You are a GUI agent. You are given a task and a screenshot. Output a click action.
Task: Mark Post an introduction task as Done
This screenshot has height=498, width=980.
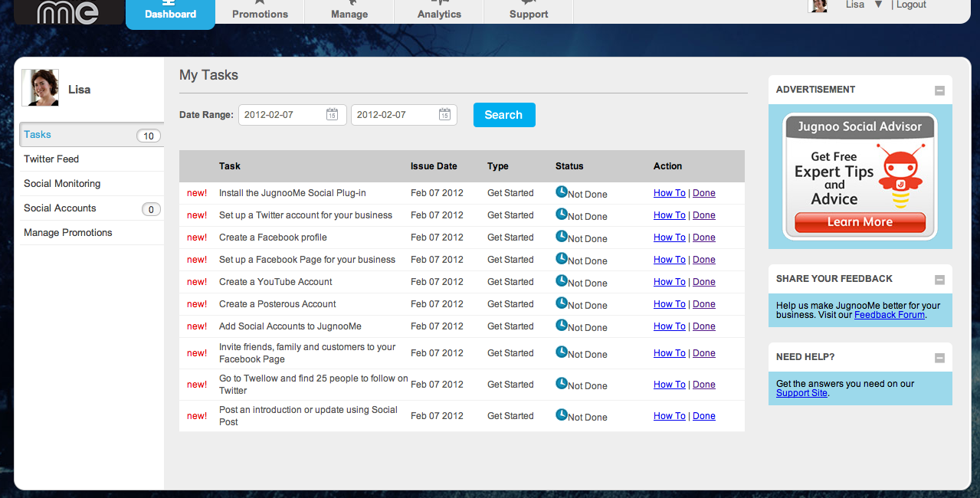coord(704,416)
